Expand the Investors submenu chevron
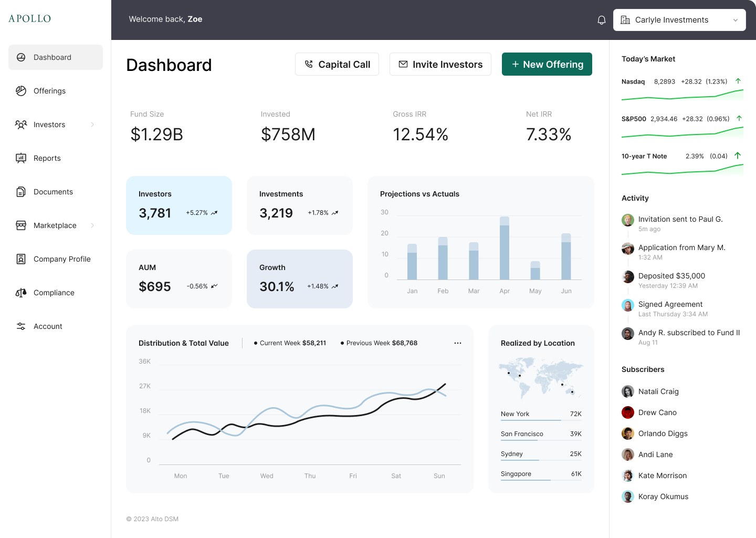 [x=92, y=125]
